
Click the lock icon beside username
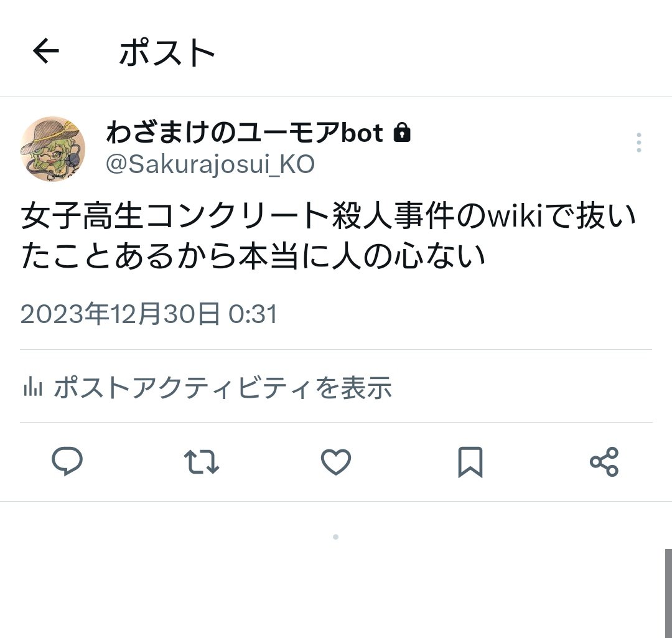[x=402, y=132]
